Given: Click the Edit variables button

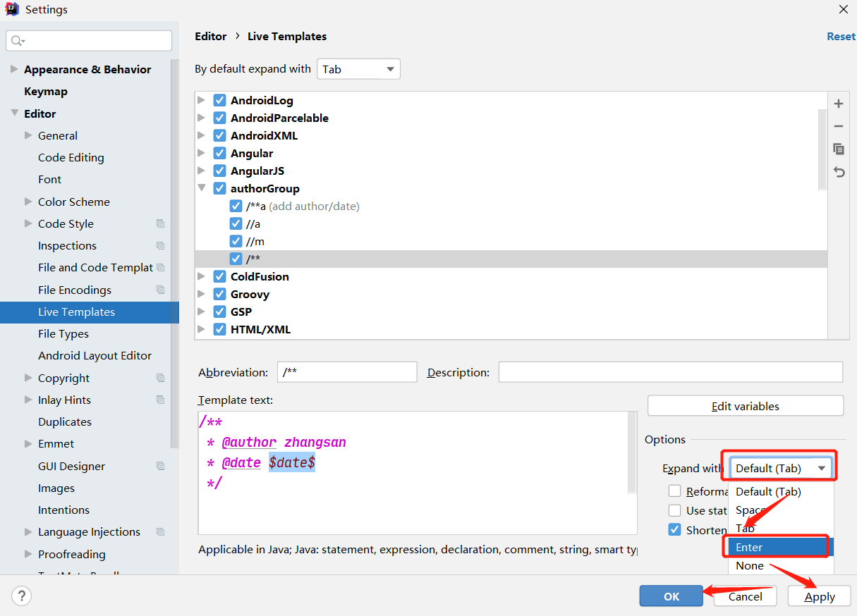Looking at the screenshot, I should click(x=746, y=406).
